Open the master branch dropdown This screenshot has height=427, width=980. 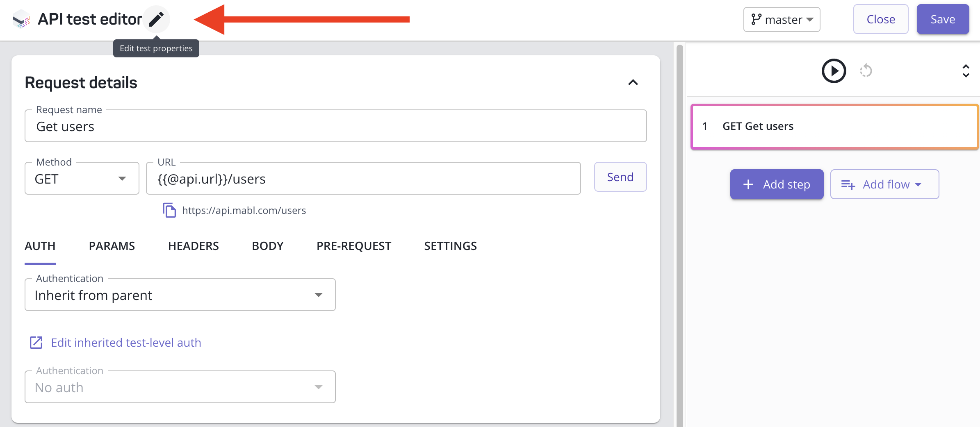point(782,19)
